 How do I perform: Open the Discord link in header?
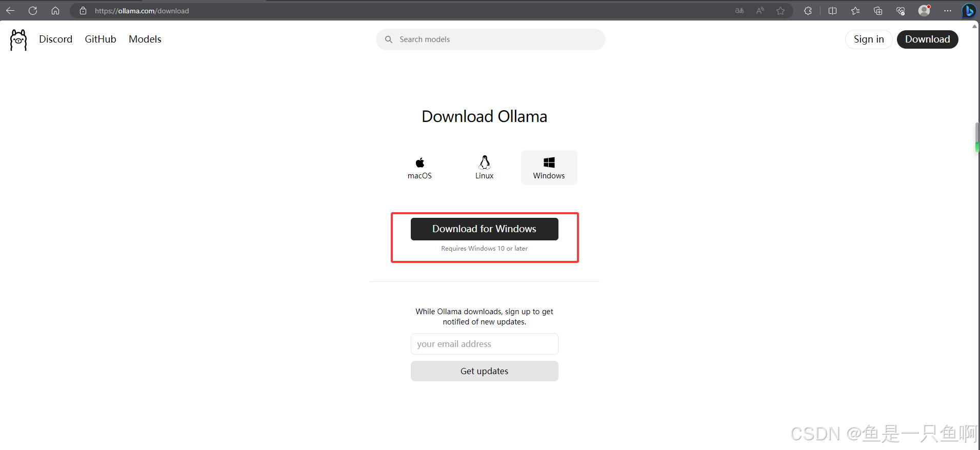click(55, 39)
